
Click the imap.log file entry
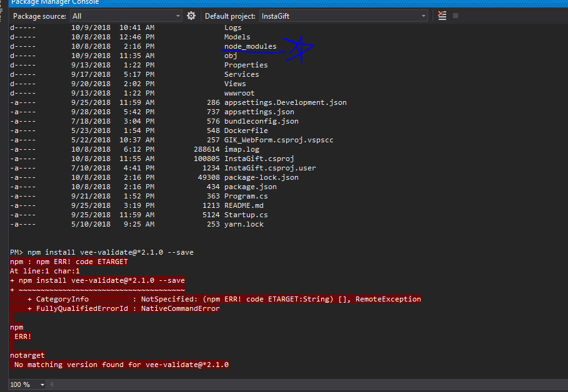[x=242, y=149]
